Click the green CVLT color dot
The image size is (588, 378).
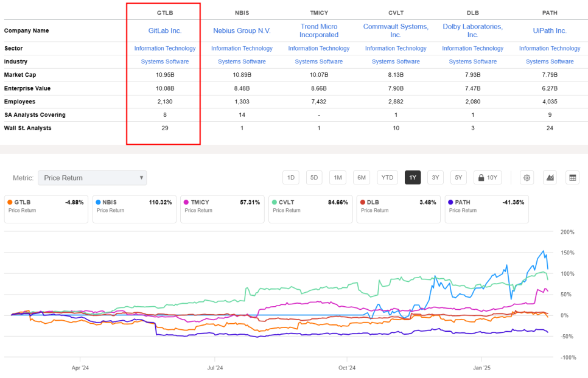click(x=275, y=202)
